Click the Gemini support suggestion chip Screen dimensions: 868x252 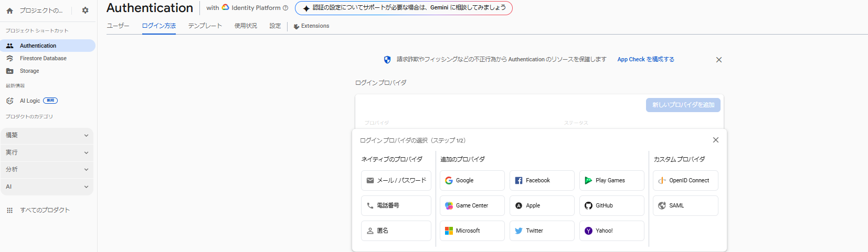click(x=404, y=8)
